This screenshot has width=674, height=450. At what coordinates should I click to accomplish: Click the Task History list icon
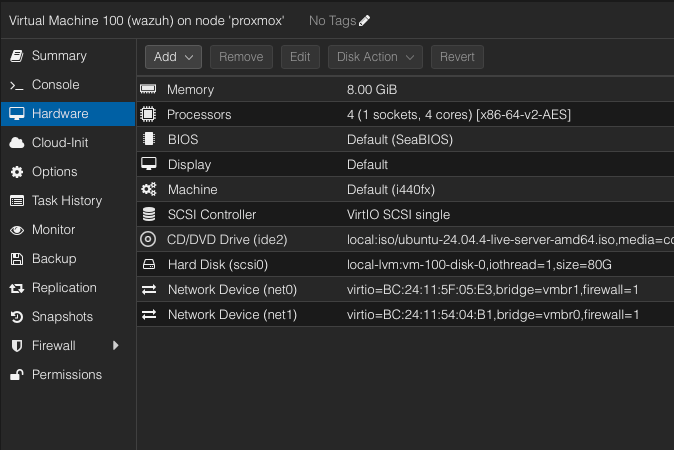[17, 201]
